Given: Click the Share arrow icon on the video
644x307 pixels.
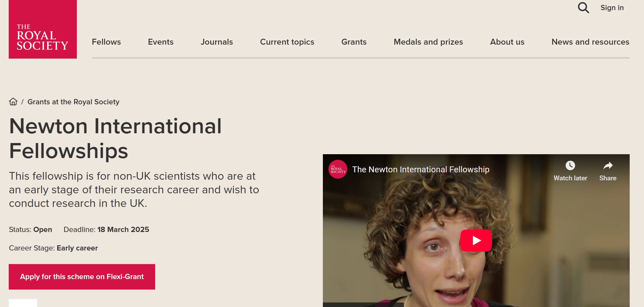Looking at the screenshot, I should coord(608,165).
